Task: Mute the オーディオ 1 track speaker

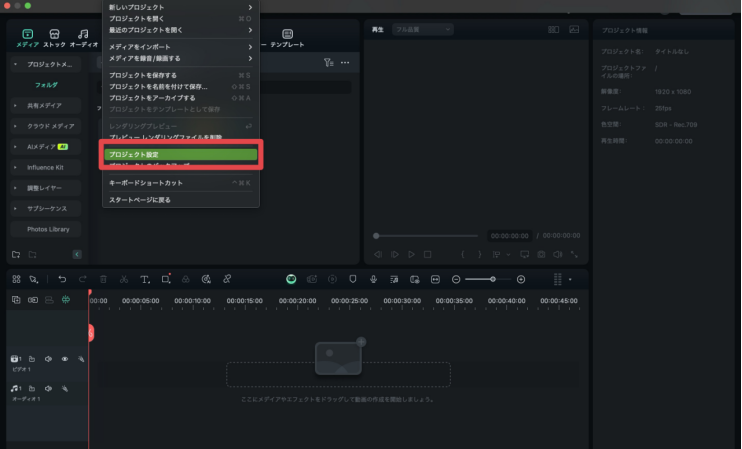Action: tap(48, 388)
